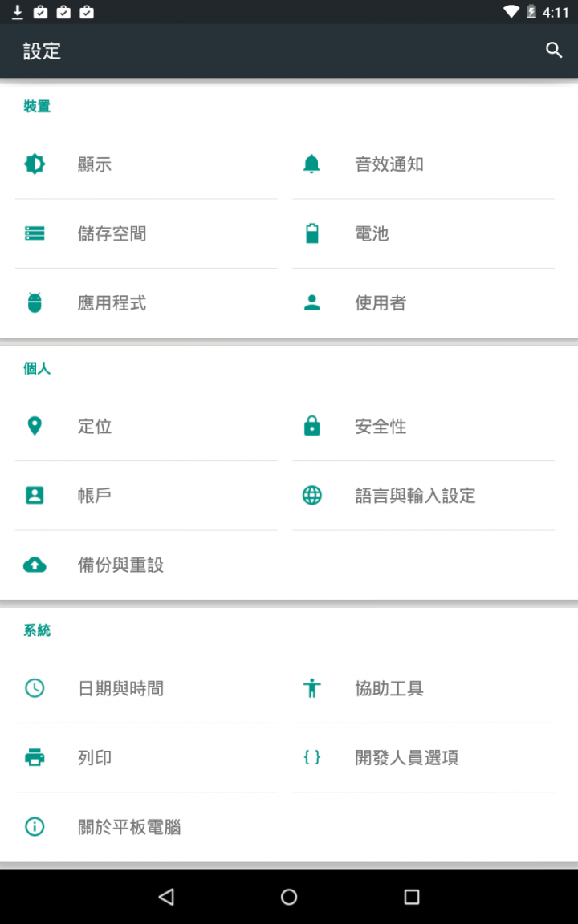Tap the accessibility figure icon beside 協助工具

pyautogui.click(x=312, y=687)
